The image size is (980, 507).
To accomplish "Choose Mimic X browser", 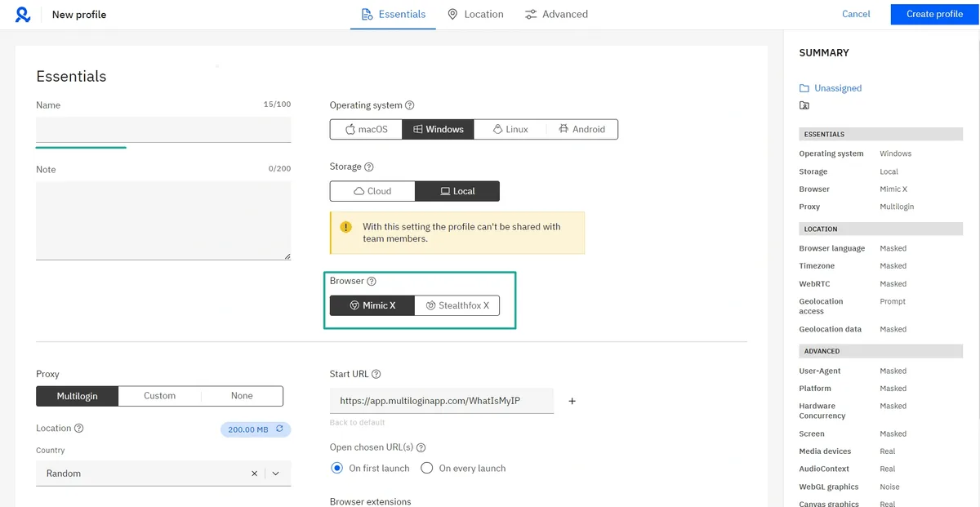I will (372, 305).
